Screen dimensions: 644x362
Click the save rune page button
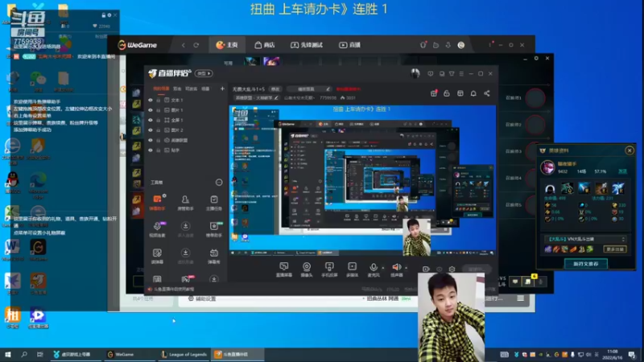(x=586, y=264)
